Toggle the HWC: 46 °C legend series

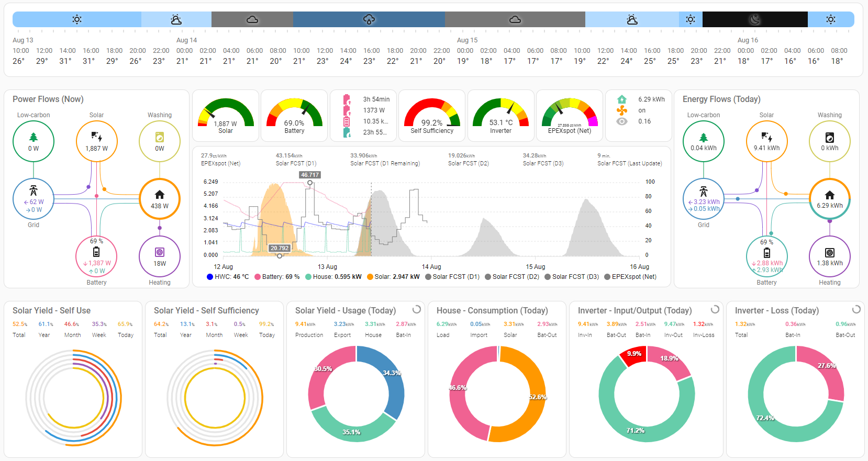228,277
